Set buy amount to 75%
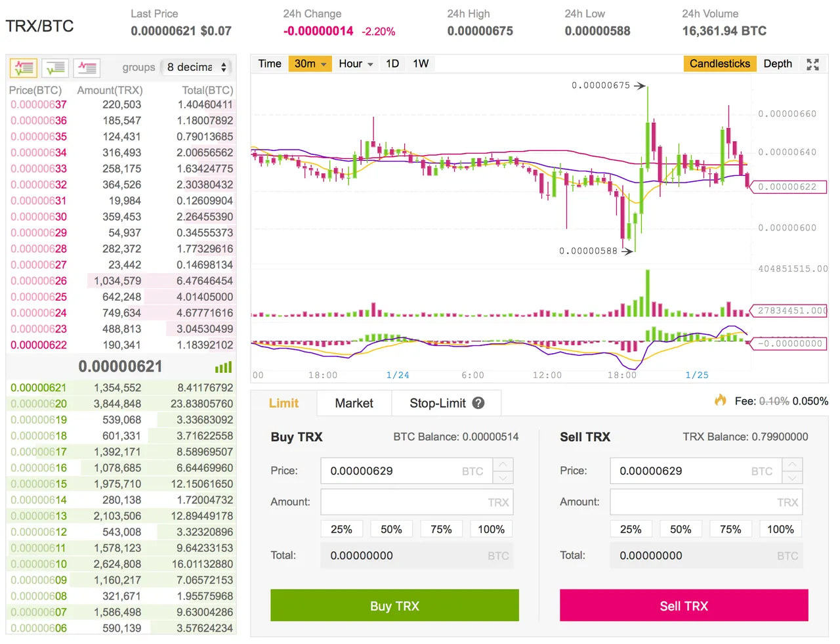Screen dimensions: 840x644 tap(441, 529)
